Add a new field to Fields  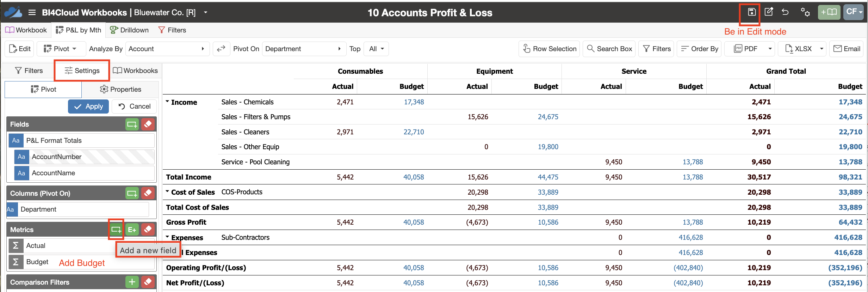(x=132, y=124)
